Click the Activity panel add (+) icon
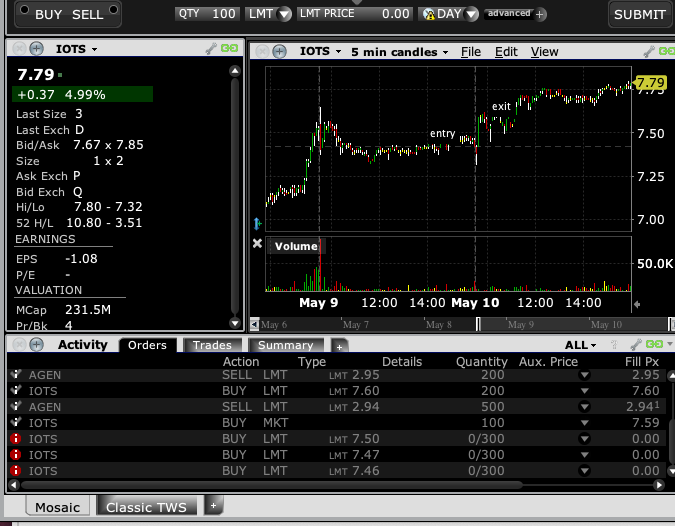 tap(37, 344)
